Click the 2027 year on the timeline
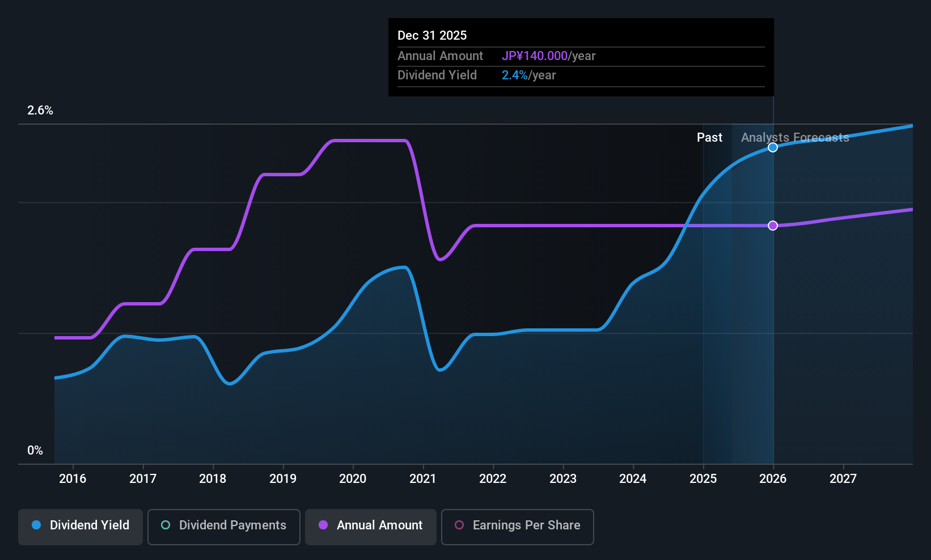This screenshot has width=931, height=560. (x=843, y=478)
